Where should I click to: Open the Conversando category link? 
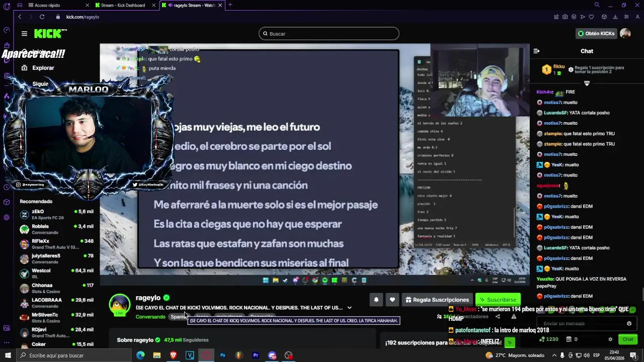point(150,317)
